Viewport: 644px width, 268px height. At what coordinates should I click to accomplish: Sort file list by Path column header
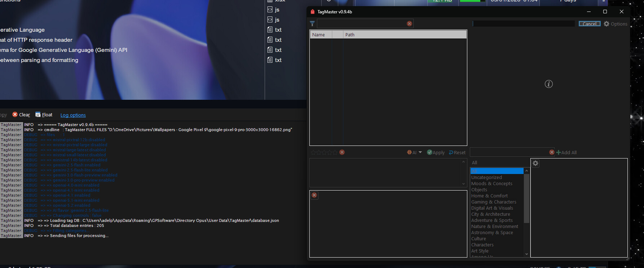pos(350,35)
